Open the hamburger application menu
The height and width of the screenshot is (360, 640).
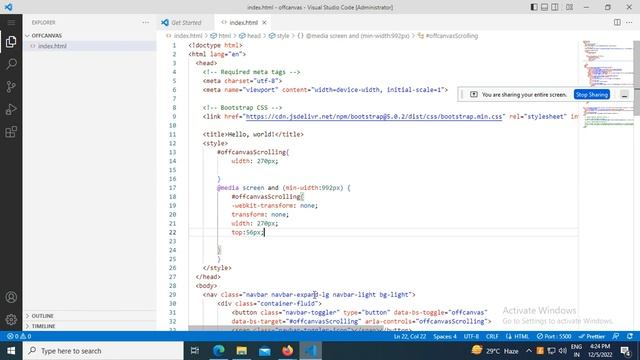11,22
